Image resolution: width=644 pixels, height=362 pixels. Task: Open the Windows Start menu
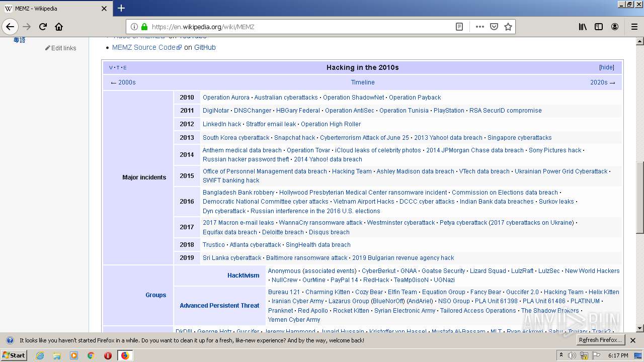tap(14, 355)
